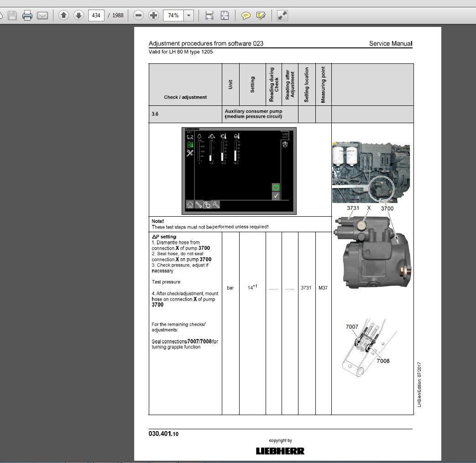Zoom out with the minus button
This screenshot has width=476, height=463.
click(138, 15)
